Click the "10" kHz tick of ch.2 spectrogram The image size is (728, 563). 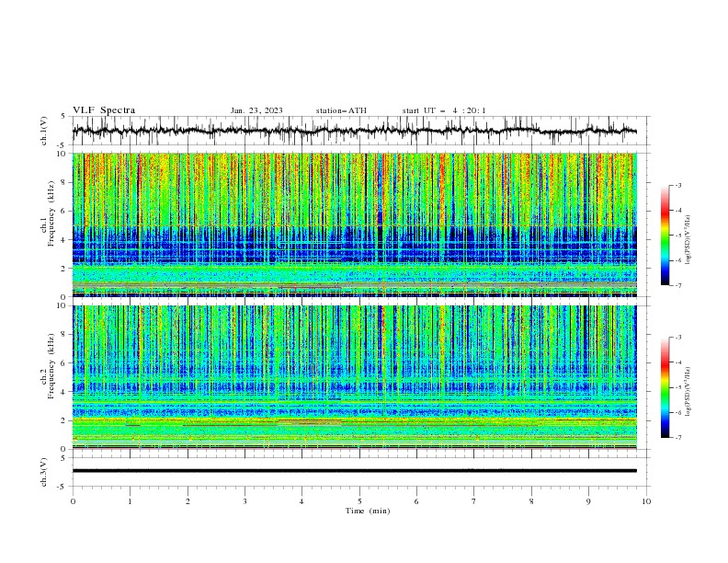pyautogui.click(x=62, y=305)
